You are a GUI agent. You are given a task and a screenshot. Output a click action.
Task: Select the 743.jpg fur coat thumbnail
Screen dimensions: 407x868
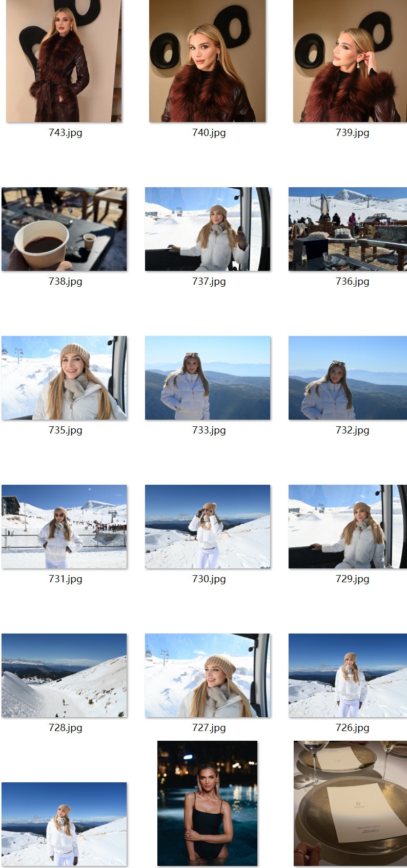coord(64,61)
